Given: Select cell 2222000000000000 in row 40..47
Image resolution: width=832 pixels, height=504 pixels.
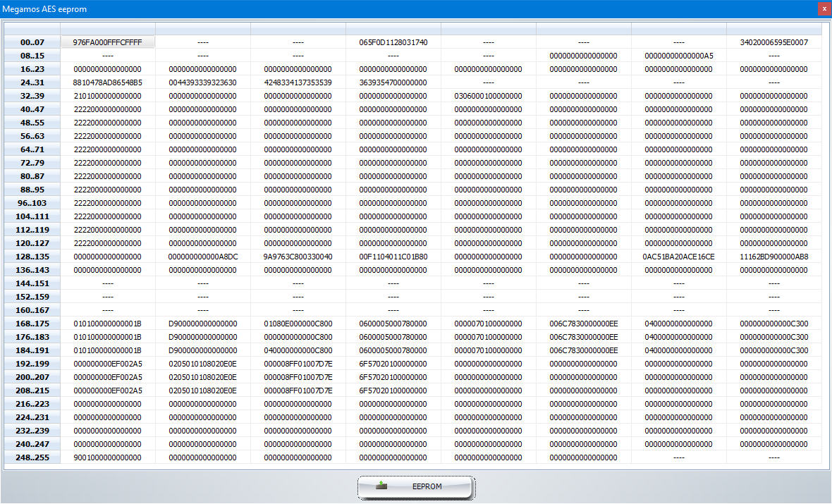Looking at the screenshot, I should tap(108, 109).
